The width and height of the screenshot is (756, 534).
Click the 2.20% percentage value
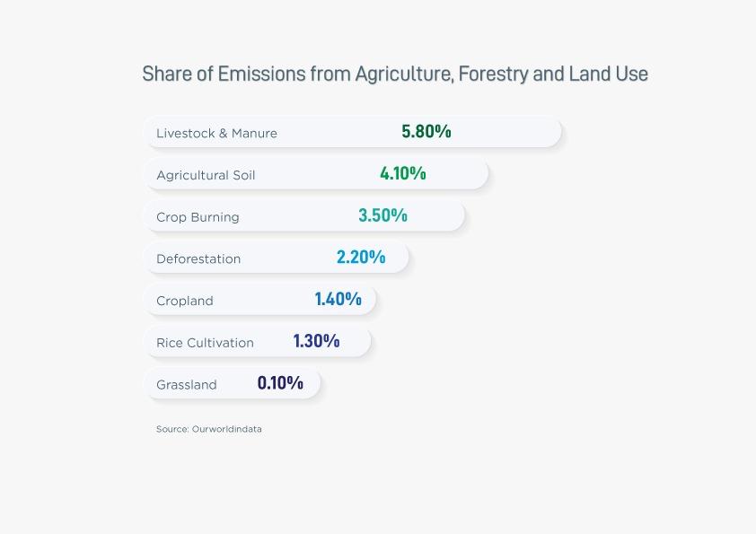[361, 258]
